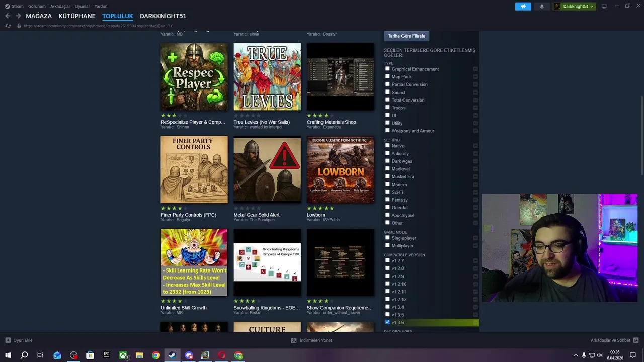This screenshot has height=362, width=644.
Task: Open the Oyunlar menu
Action: tap(83, 6)
